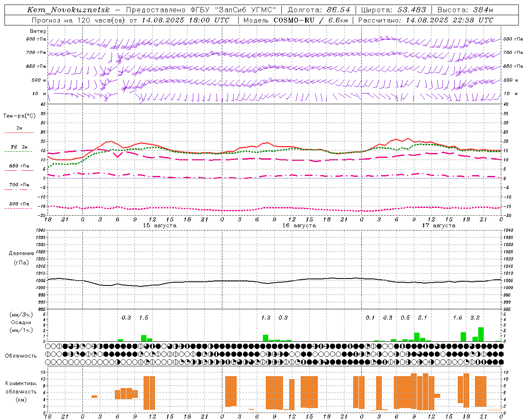Click left '500 м' wind level label
525x420 pixels.
click(x=39, y=80)
